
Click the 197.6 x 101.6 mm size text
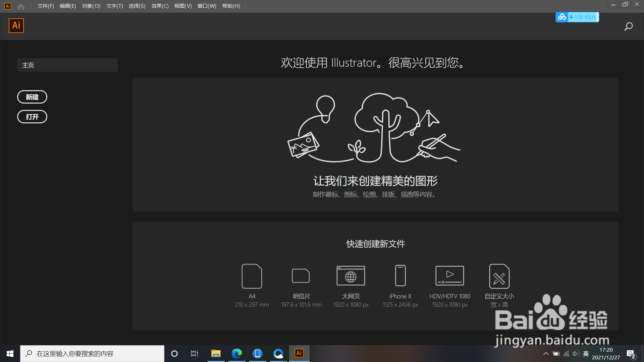click(x=301, y=305)
